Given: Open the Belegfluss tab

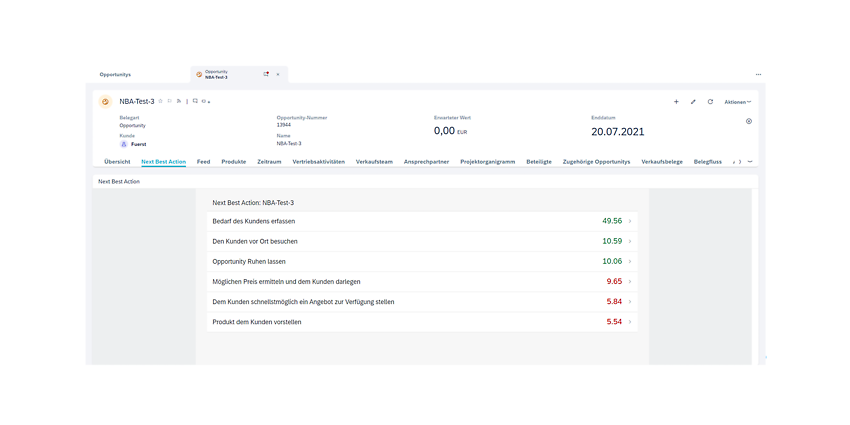Looking at the screenshot, I should click(x=708, y=162).
